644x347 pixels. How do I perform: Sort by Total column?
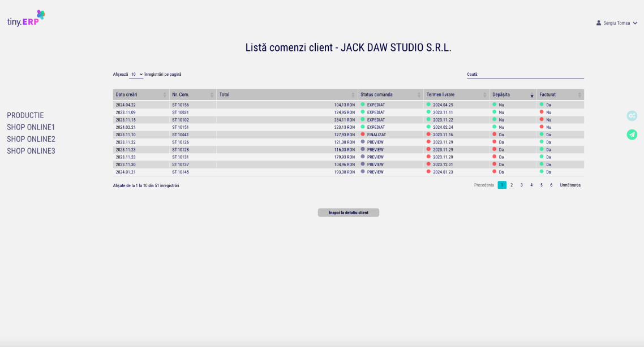click(x=287, y=95)
